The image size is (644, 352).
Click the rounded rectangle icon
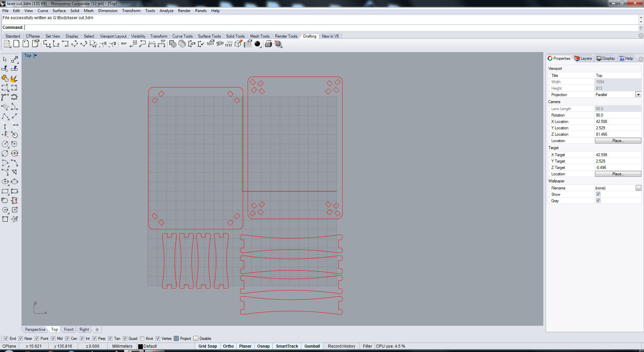tap(5, 201)
